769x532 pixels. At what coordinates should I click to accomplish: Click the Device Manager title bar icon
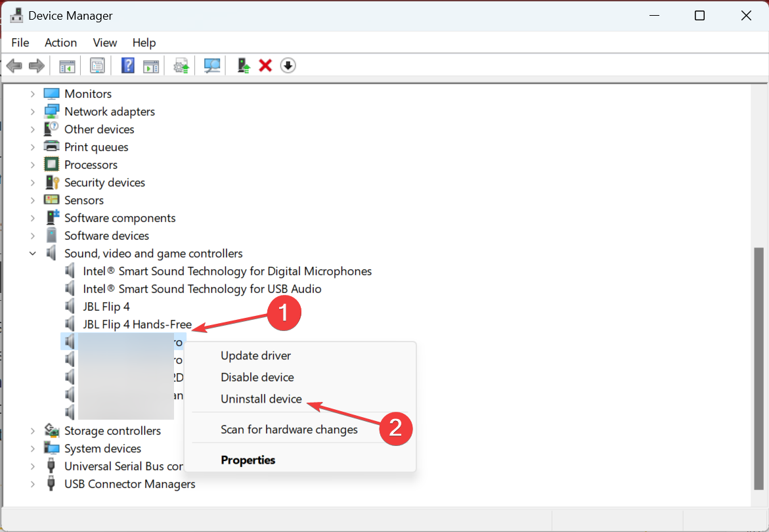click(16, 15)
